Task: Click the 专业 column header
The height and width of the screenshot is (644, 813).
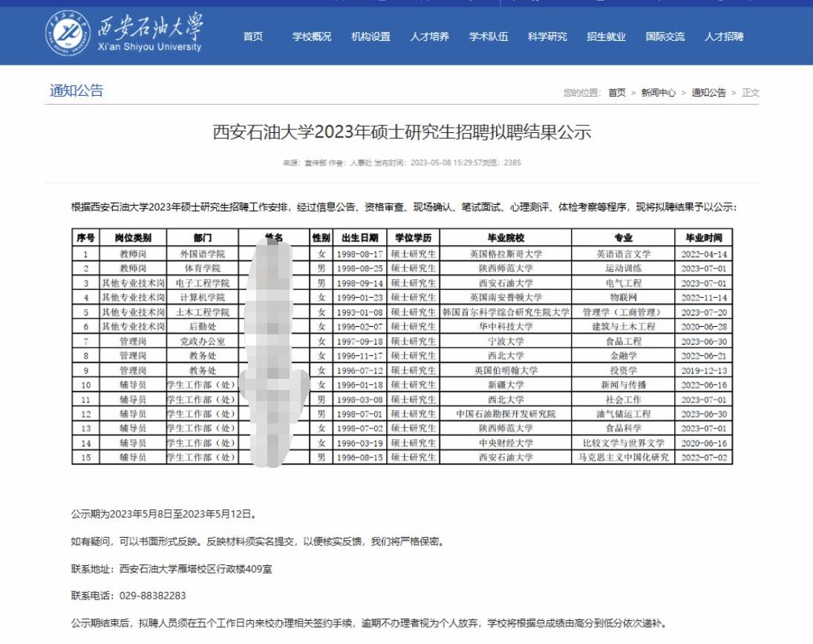Action: point(623,238)
